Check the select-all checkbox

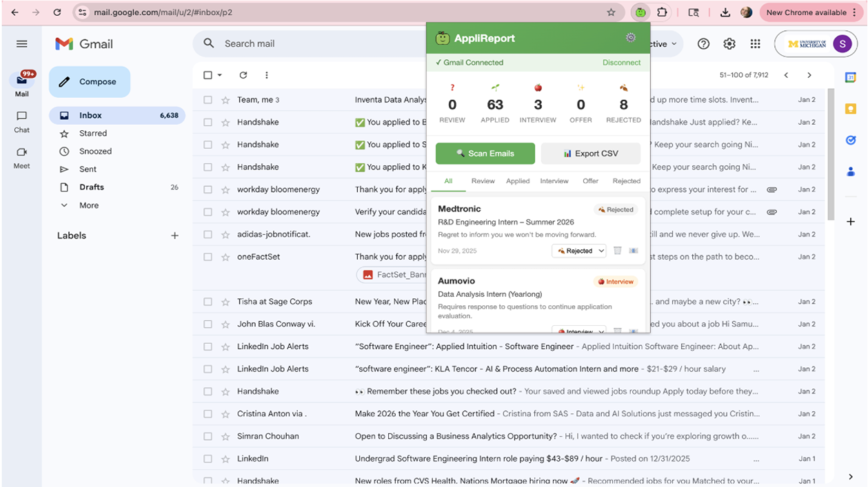208,75
